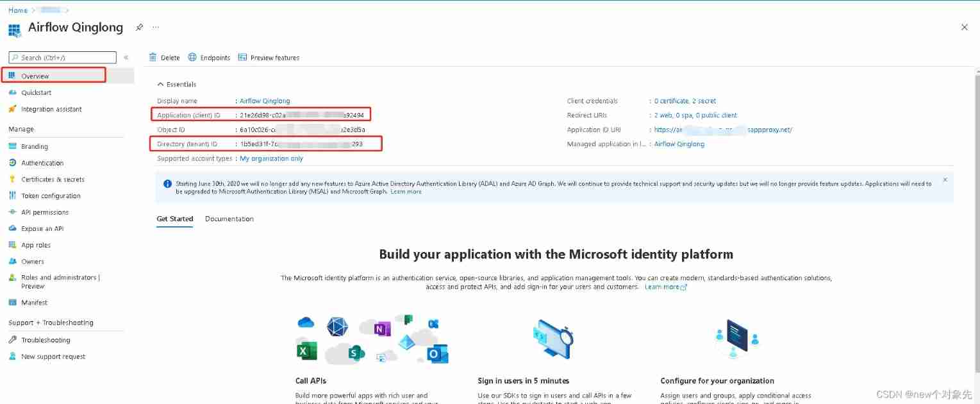This screenshot has height=404, width=980.
Task: Click Learn more under identity platform description
Action: pyautogui.click(x=665, y=287)
